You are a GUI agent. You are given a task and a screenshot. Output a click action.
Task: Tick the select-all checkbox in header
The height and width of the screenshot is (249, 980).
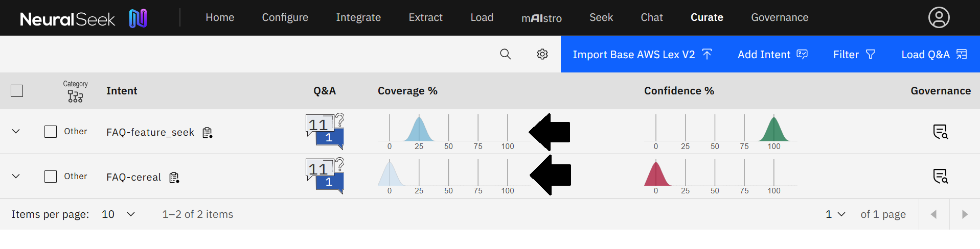click(x=17, y=91)
